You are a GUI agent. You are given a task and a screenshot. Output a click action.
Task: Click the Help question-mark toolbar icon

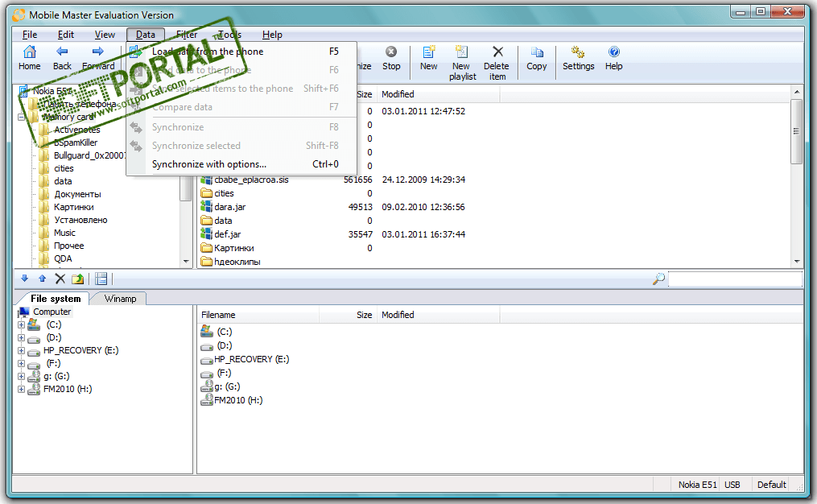[614, 52]
